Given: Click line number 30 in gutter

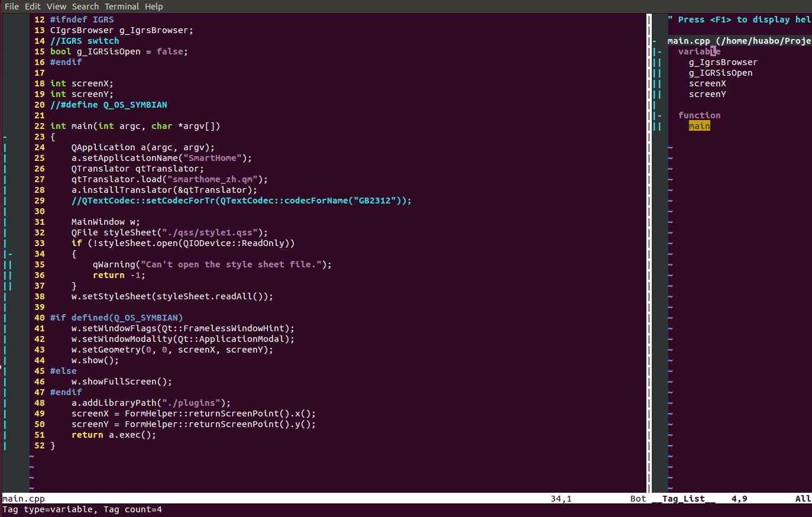Looking at the screenshot, I should pos(40,211).
